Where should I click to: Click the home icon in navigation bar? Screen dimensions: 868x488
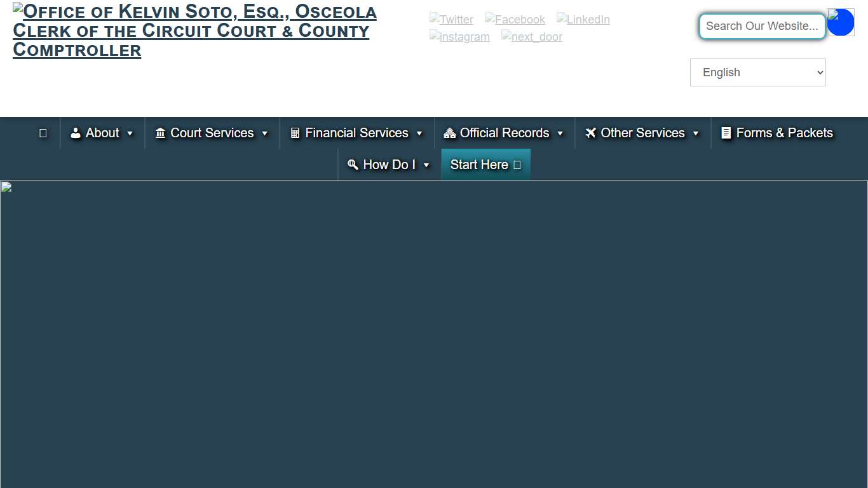tap(43, 133)
